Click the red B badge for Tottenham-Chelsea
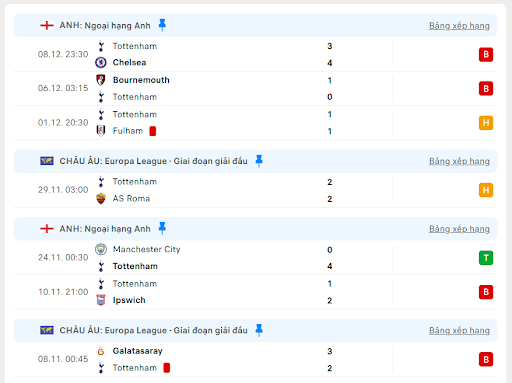The image size is (512, 383). tap(486, 54)
